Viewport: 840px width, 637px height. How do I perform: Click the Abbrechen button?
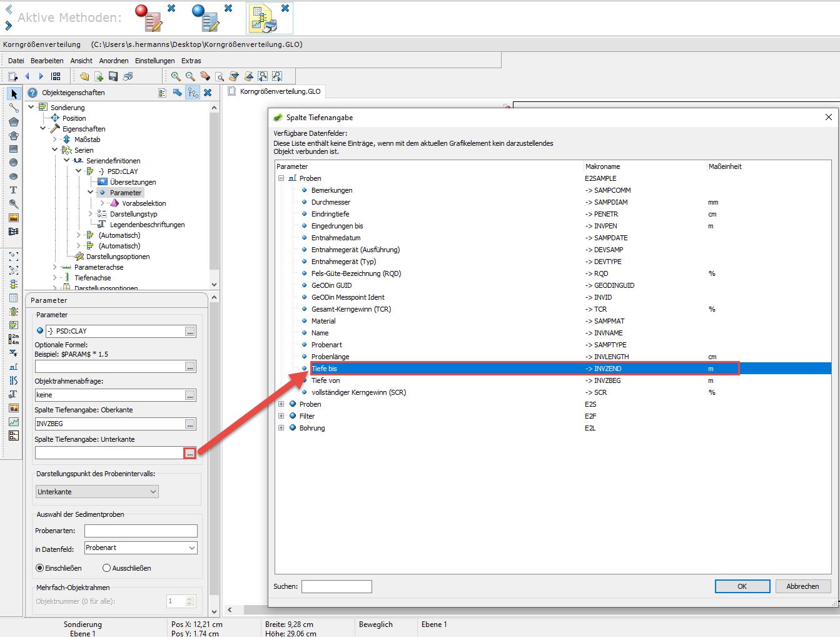[x=803, y=586]
